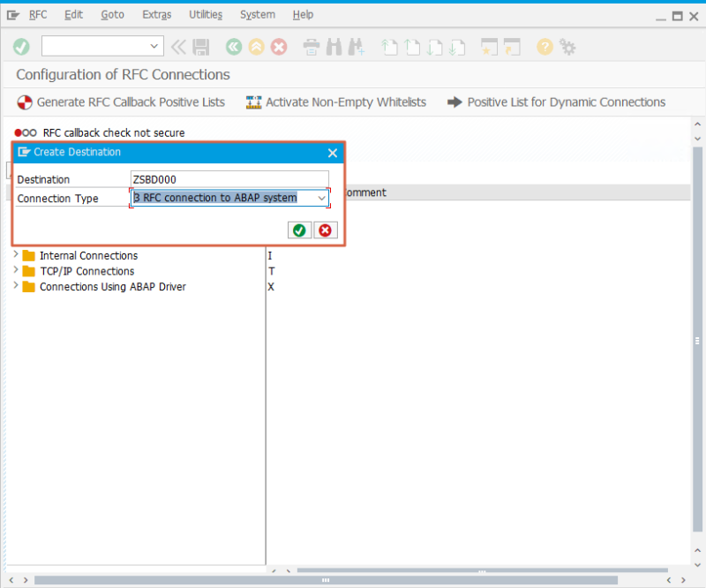Screen dimensions: 706x588
Task: Confirm Create Destination with green checkmark
Action: point(299,230)
